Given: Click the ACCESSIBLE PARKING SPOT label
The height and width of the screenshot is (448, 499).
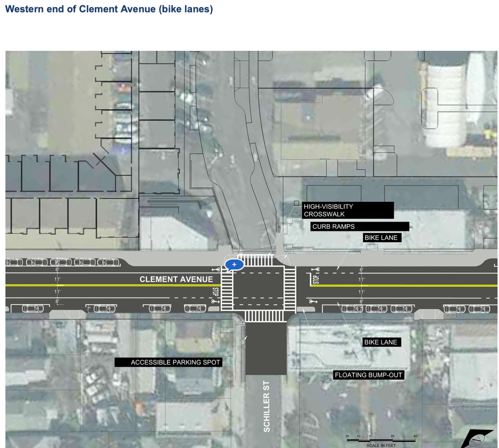Looking at the screenshot, I should pyautogui.click(x=168, y=363).
